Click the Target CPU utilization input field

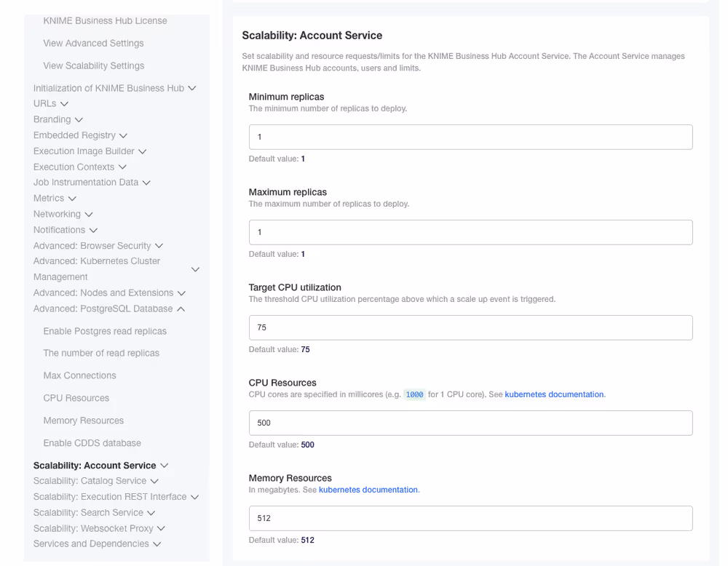(470, 327)
